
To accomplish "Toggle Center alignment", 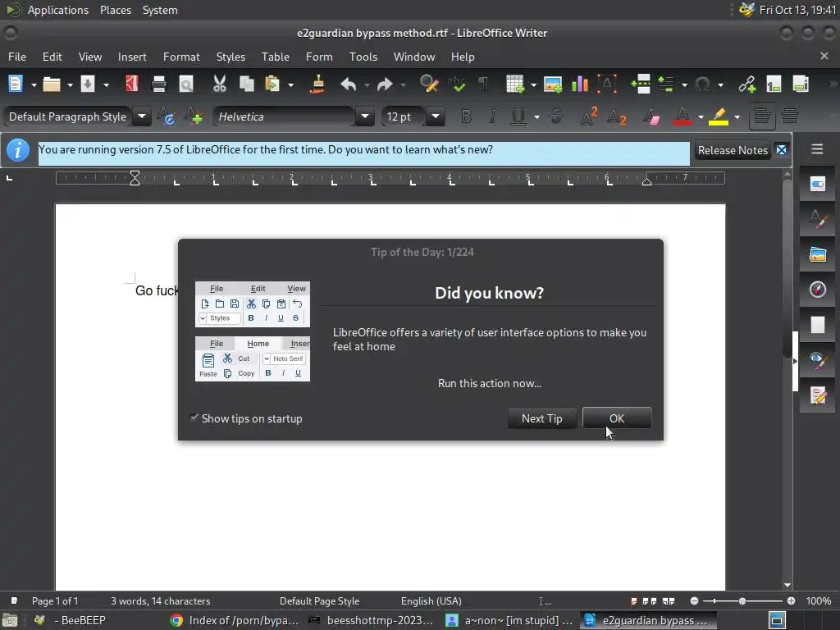I will point(790,116).
